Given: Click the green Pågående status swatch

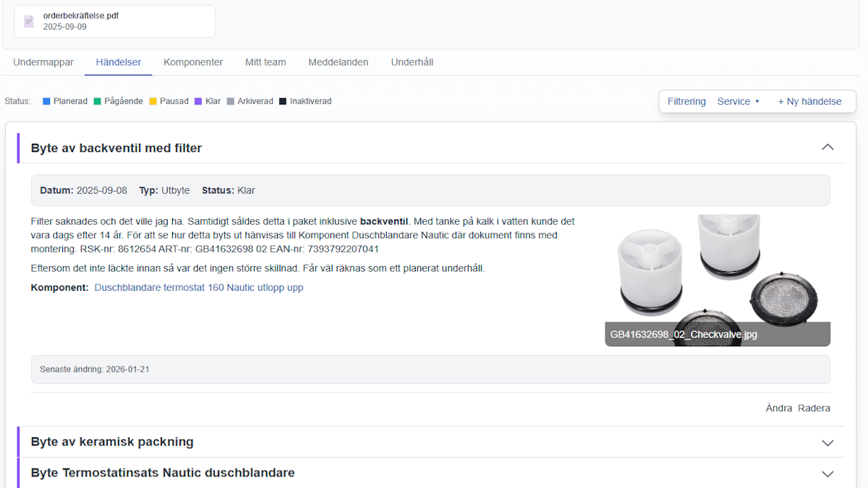Looking at the screenshot, I should tap(97, 101).
